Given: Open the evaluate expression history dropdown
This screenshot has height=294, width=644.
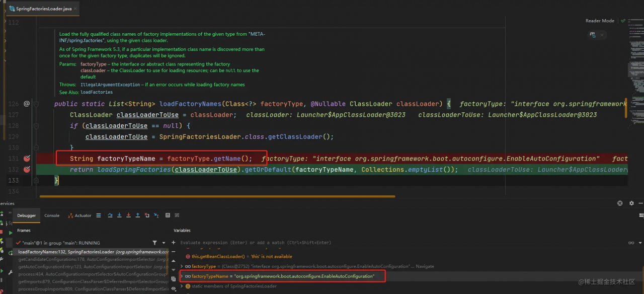Looking at the screenshot, I should coord(640,243).
